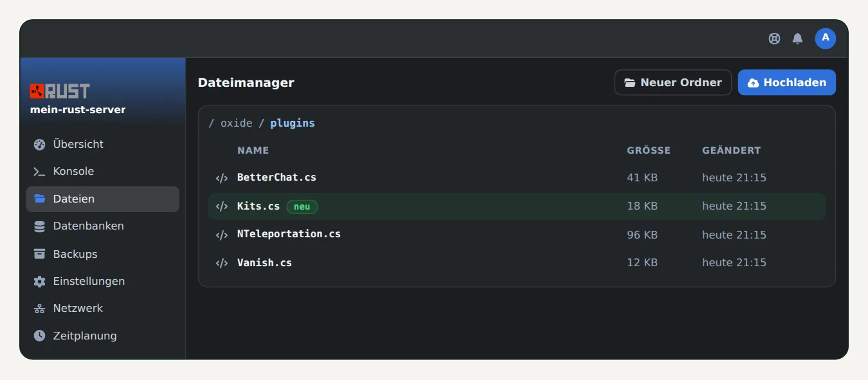Viewport: 868px width, 380px height.
Task: Sort by the GRÖSSE column header
Action: click(x=649, y=150)
